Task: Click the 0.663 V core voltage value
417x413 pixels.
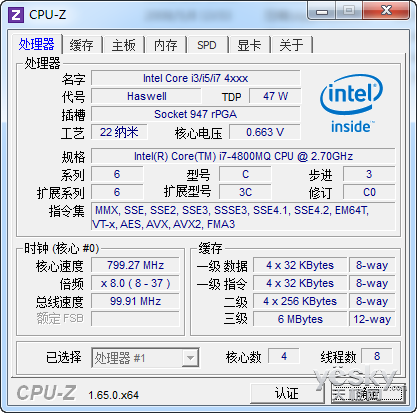Action: [265, 132]
